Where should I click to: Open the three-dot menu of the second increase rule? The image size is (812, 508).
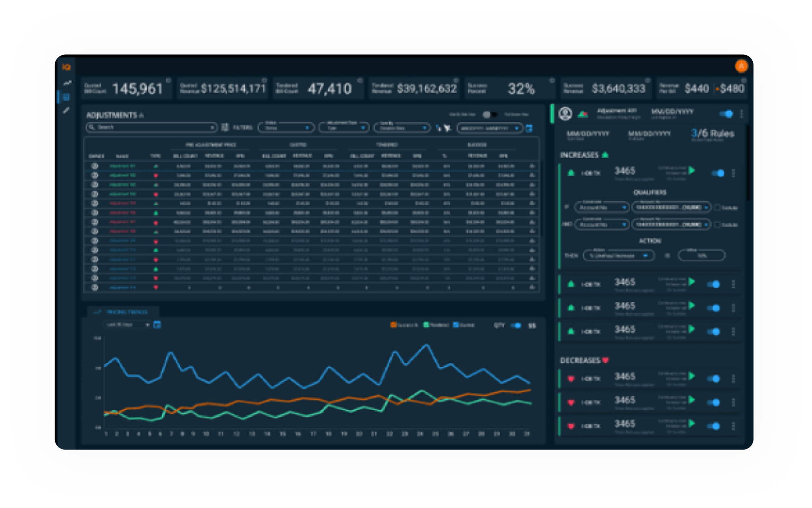(733, 284)
